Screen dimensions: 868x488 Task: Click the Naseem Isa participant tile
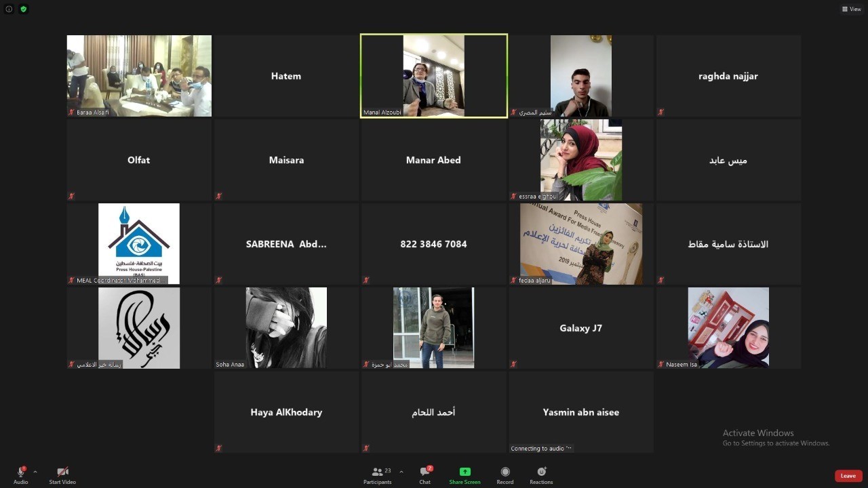point(728,328)
